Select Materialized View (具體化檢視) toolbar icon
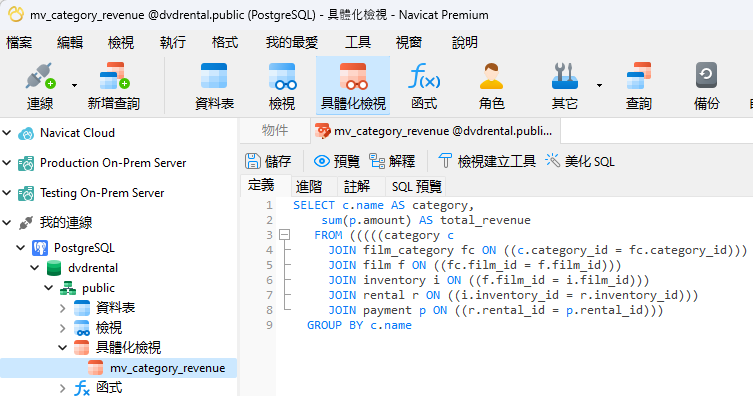Image resolution: width=753 pixels, height=396 pixels. [x=353, y=86]
